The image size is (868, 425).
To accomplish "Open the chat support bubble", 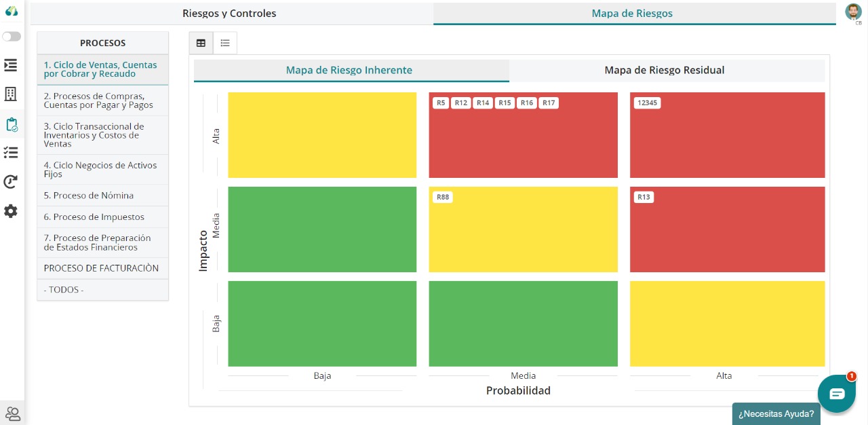I will (x=836, y=394).
